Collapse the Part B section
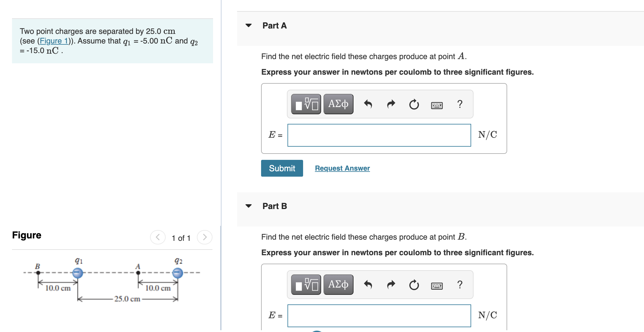The height and width of the screenshot is (332, 644). point(248,206)
